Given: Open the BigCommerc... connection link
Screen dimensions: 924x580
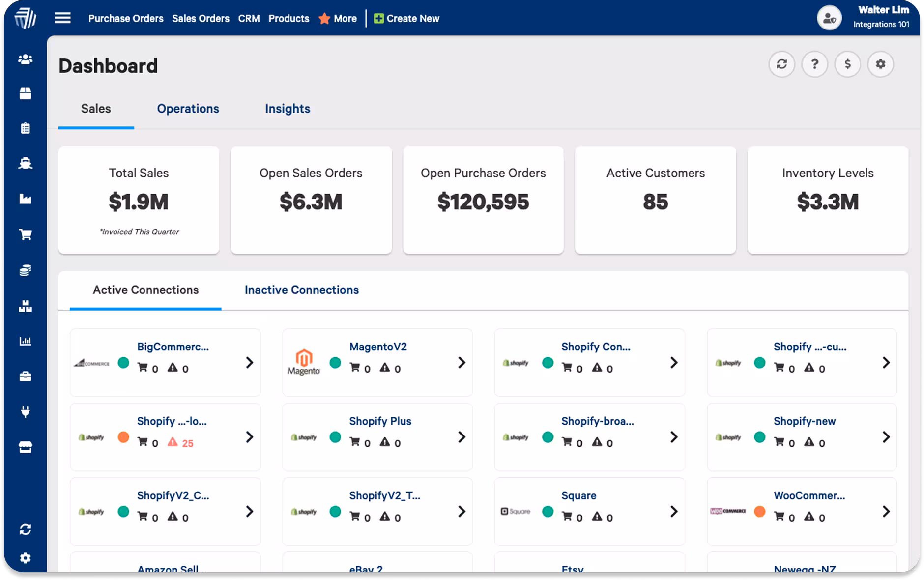Looking at the screenshot, I should pos(173,347).
